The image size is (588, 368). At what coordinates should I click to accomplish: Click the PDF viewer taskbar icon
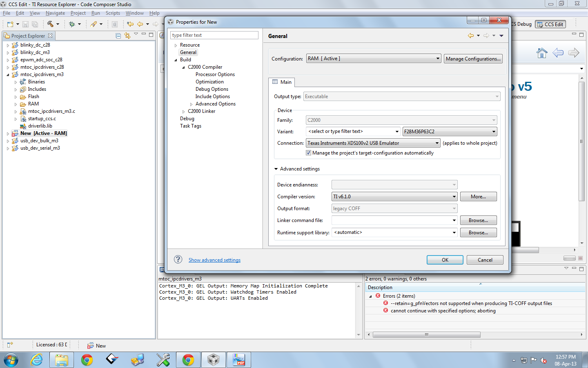238,360
